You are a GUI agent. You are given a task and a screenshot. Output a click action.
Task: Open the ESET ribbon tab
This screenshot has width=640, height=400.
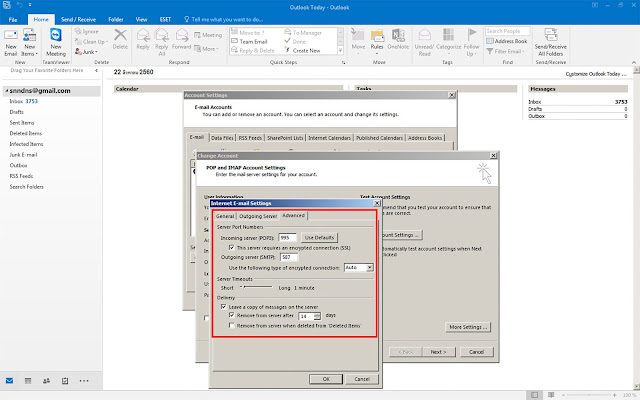click(x=165, y=20)
